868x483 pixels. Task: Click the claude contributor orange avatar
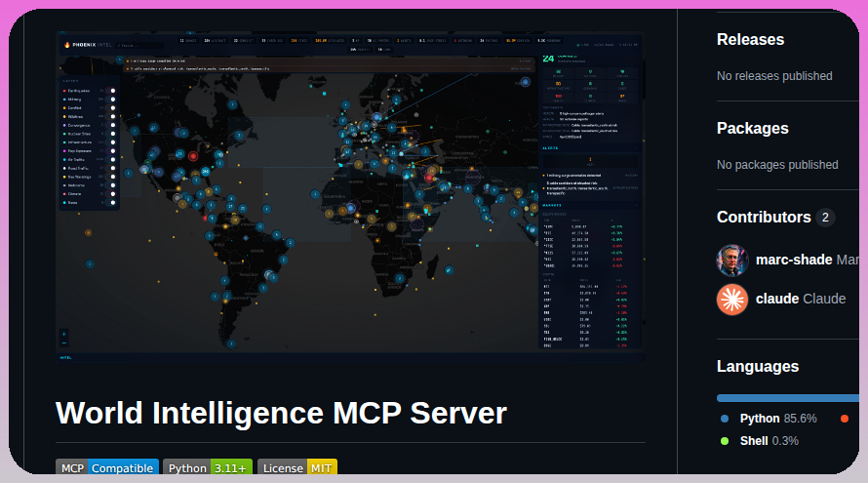pyautogui.click(x=732, y=300)
